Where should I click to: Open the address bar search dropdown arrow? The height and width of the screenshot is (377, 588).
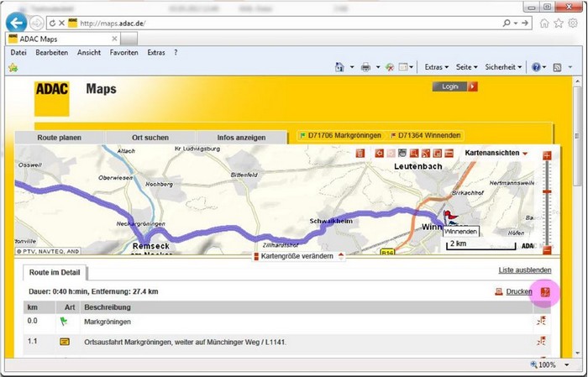point(516,24)
